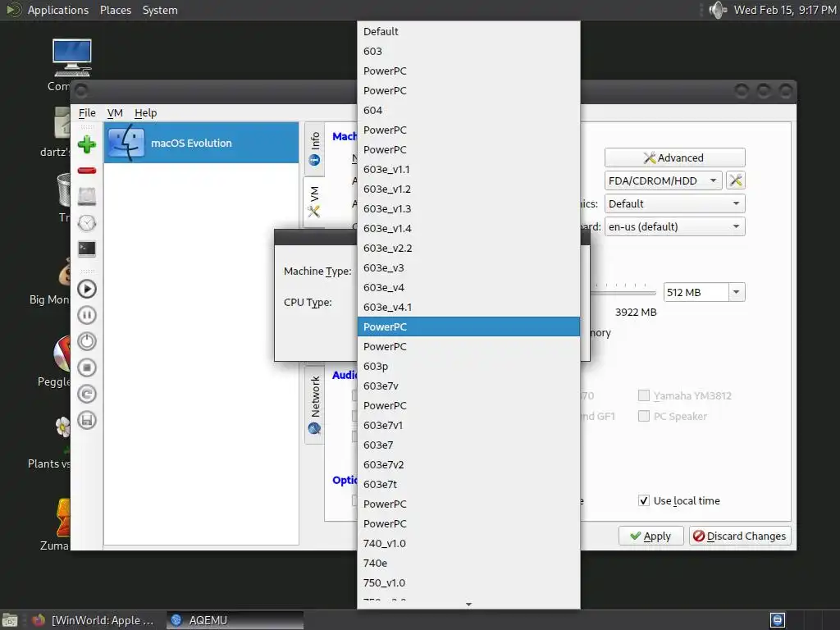
Task: Switch to the VM tab
Action: pos(314,202)
